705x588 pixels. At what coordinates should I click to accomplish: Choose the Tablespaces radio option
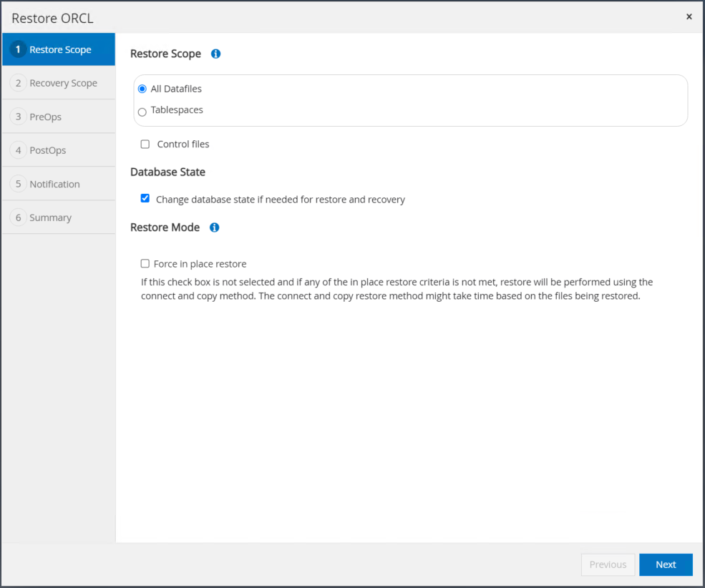[142, 112]
